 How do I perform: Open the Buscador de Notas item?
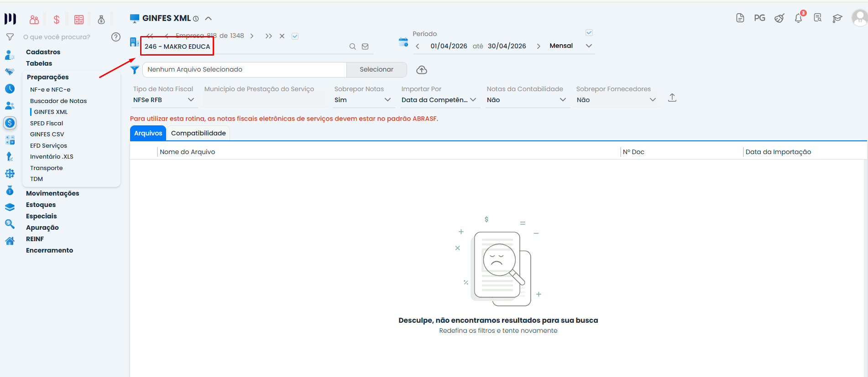pos(58,101)
